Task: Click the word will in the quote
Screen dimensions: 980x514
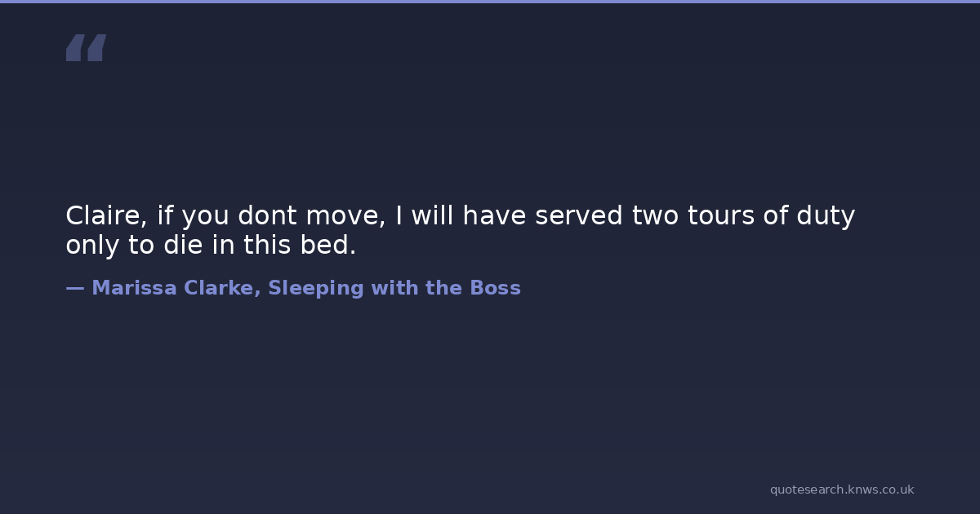Action: pyautogui.click(x=432, y=216)
